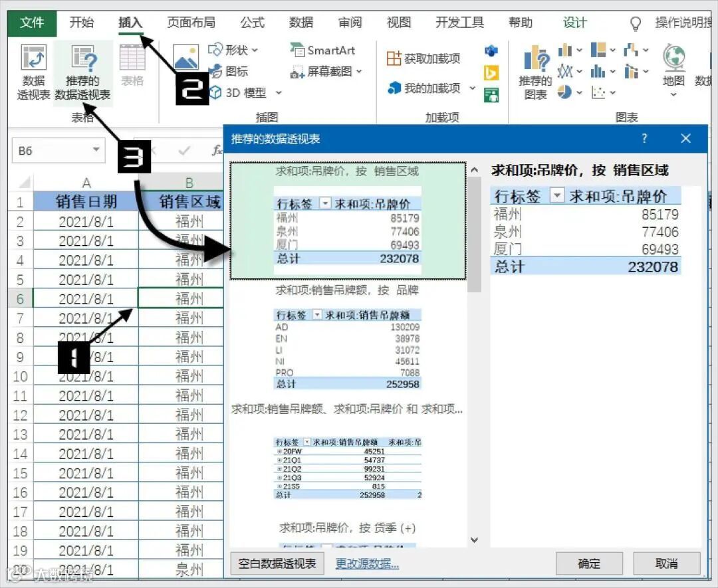This screenshot has height=588, width=718.
Task: Expand Shapes dropdown arrow
Action: click(x=255, y=50)
